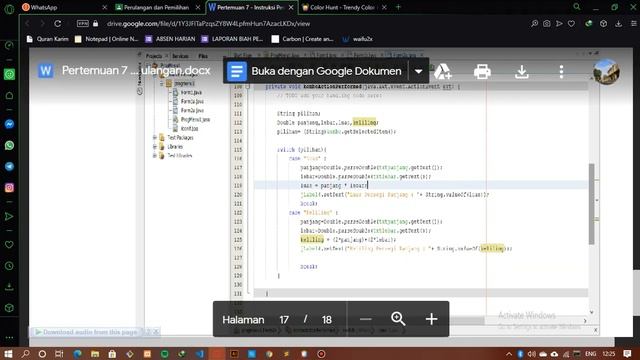Open Task View on taskbar

coord(59,353)
